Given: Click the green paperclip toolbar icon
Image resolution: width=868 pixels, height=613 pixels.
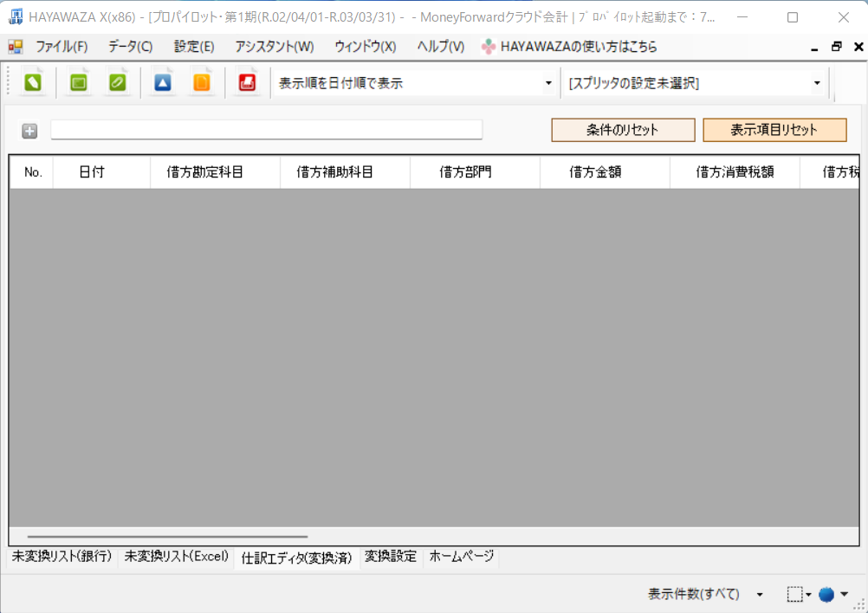Looking at the screenshot, I should tap(117, 83).
